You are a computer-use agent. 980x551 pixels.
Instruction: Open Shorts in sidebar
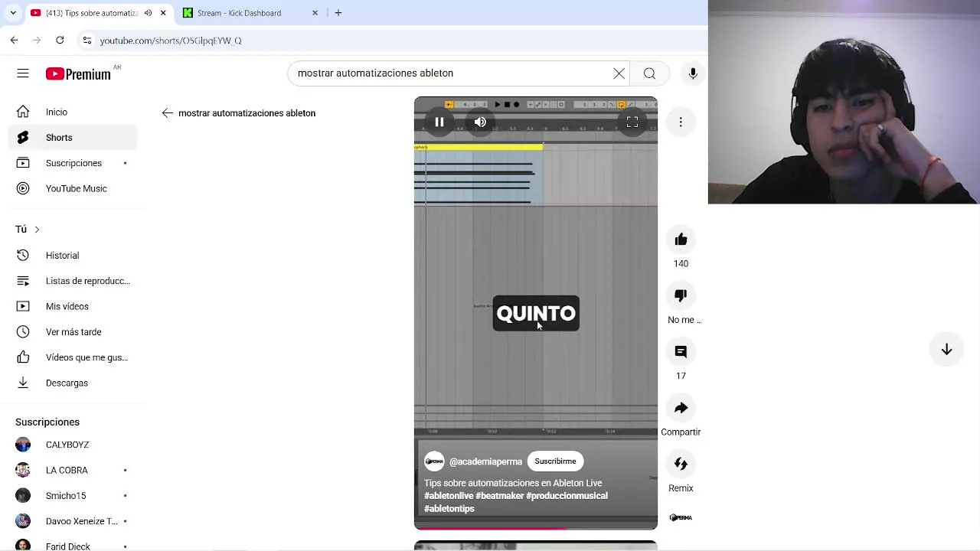click(73, 138)
